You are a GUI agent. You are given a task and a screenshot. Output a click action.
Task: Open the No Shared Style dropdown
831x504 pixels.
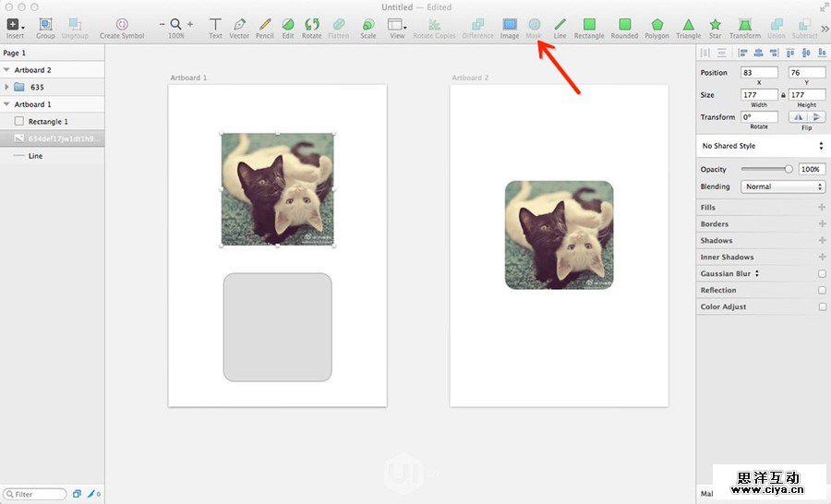(x=762, y=146)
